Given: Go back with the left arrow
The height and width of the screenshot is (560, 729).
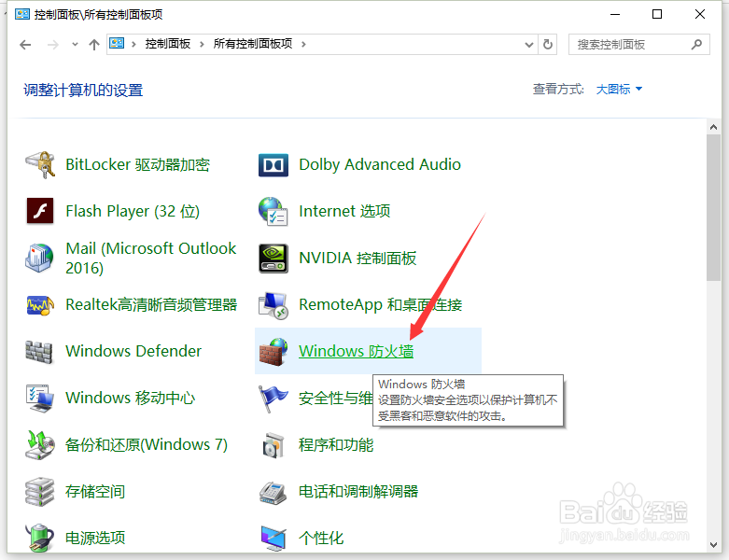Looking at the screenshot, I should [25, 45].
